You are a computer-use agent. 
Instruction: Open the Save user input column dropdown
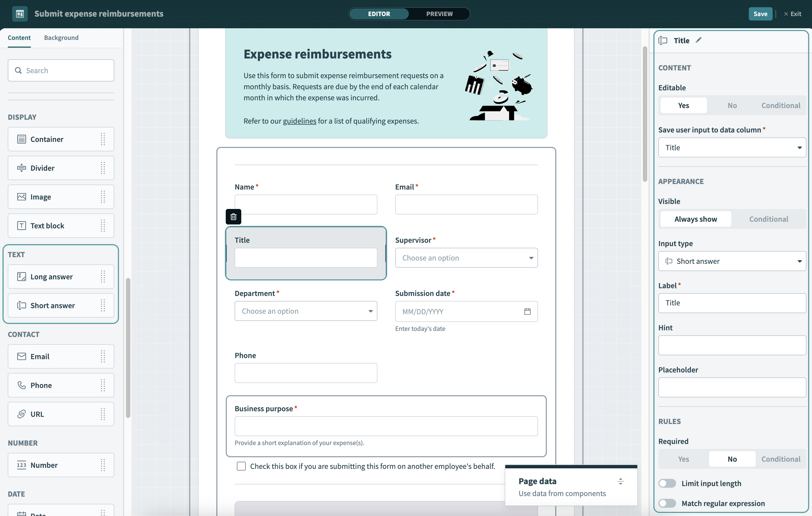(732, 148)
